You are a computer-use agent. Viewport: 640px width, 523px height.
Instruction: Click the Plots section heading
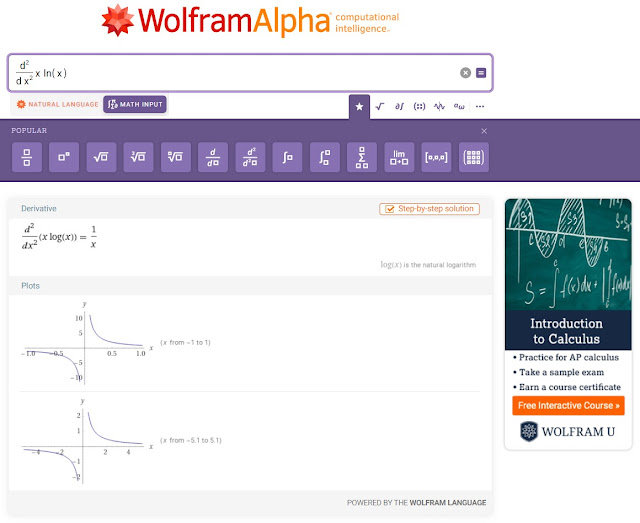[x=31, y=286]
